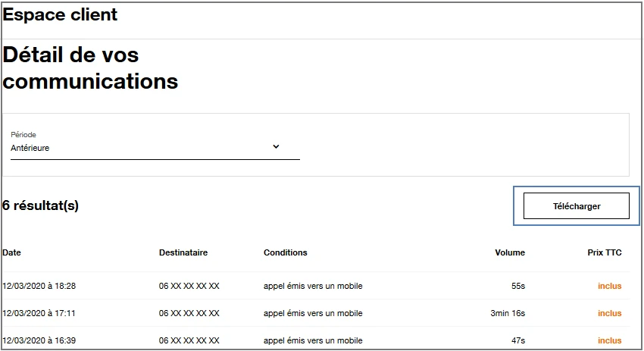Click the Espace client header

pos(61,14)
